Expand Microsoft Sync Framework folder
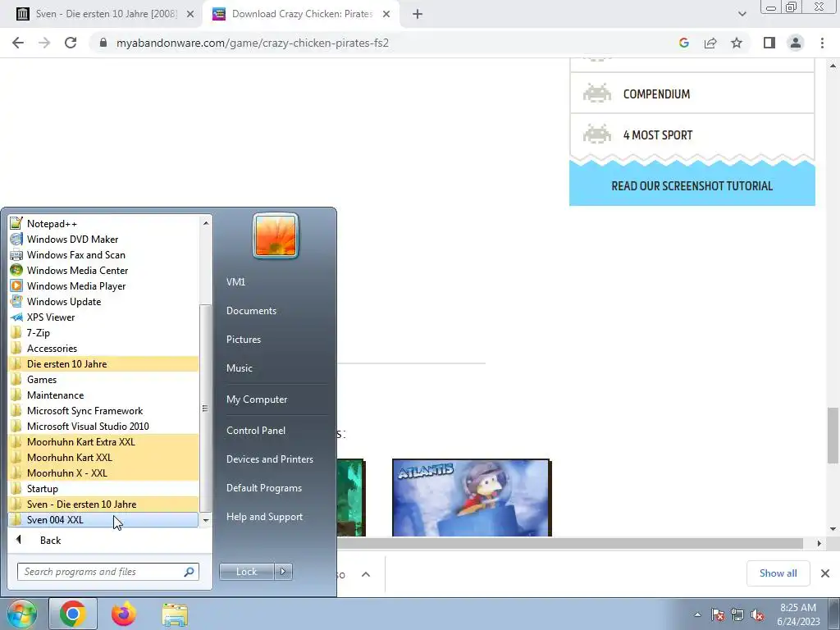The image size is (840, 630). pos(103,410)
